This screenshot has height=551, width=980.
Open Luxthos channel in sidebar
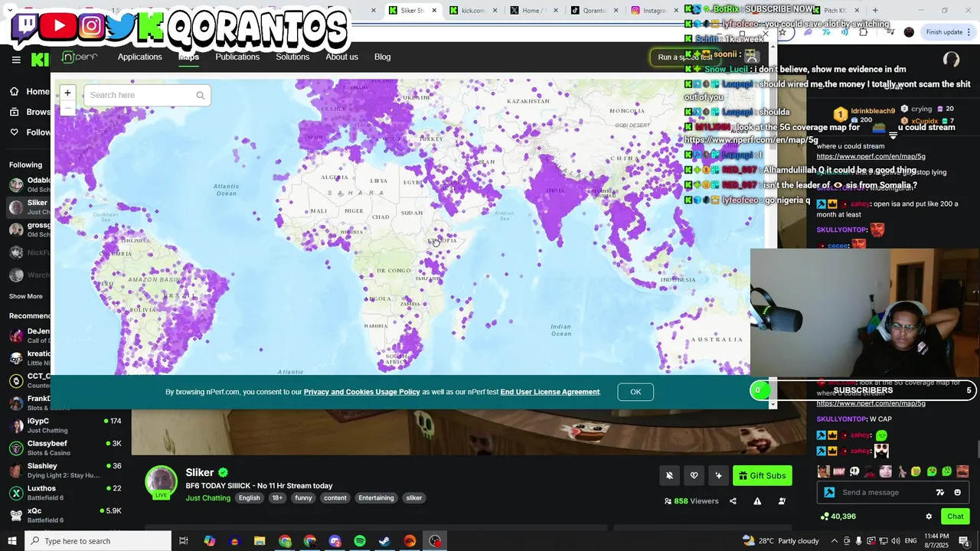(x=65, y=493)
